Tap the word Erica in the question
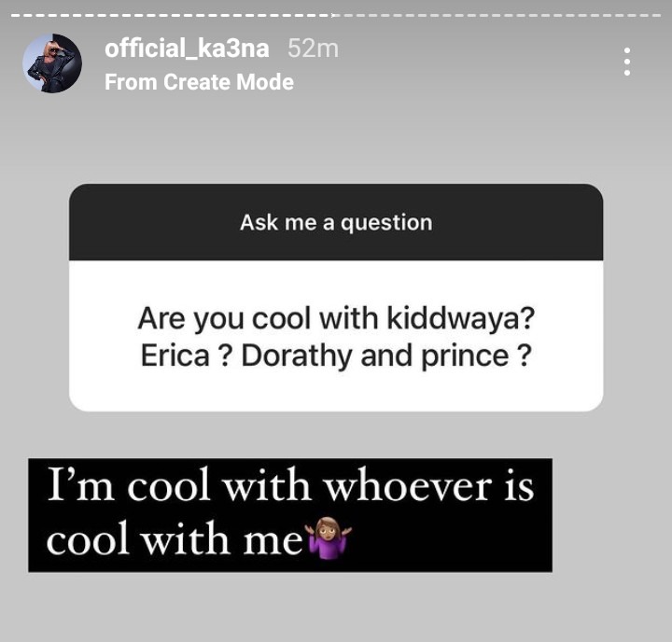Image resolution: width=672 pixels, height=642 pixels. tap(175, 356)
